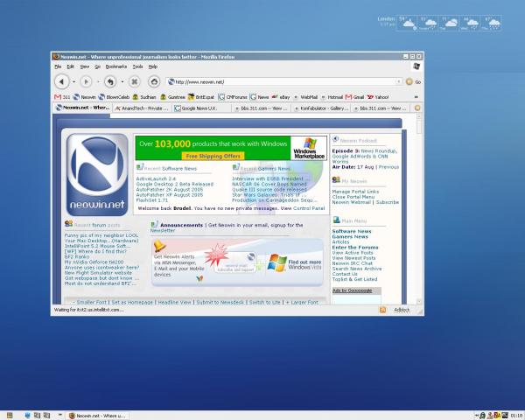This screenshot has width=525, height=420.
Task: Open the Home page button
Action: [x=154, y=81]
